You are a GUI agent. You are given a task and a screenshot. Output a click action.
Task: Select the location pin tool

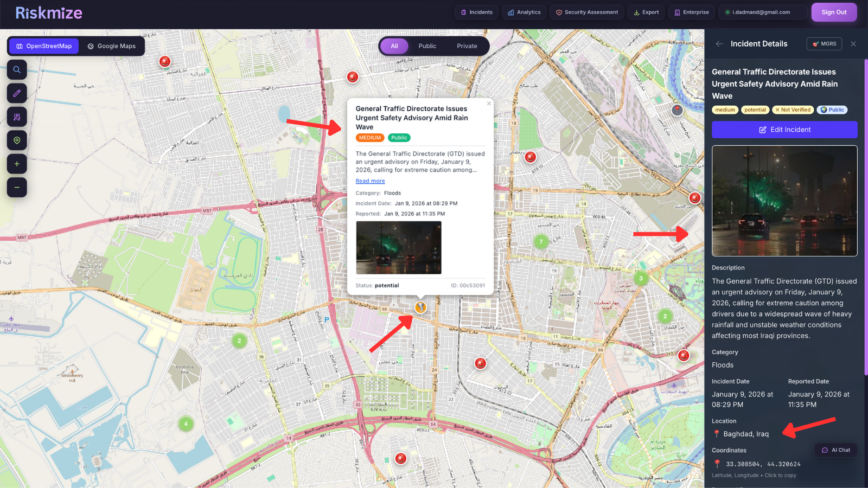click(x=17, y=140)
